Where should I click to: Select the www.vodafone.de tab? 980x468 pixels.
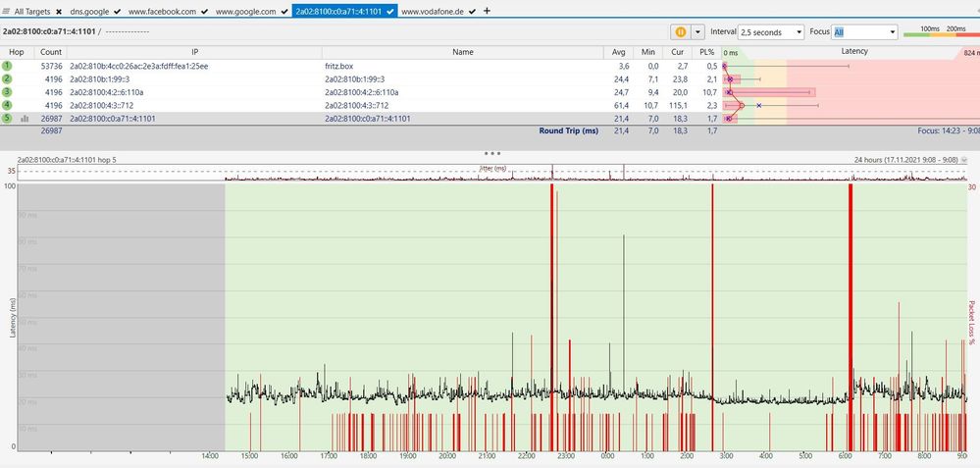coord(433,11)
